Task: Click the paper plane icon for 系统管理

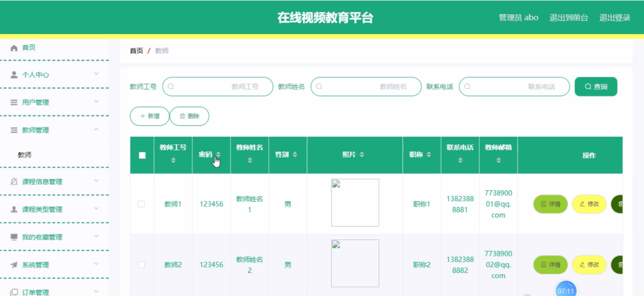Action: [14, 265]
